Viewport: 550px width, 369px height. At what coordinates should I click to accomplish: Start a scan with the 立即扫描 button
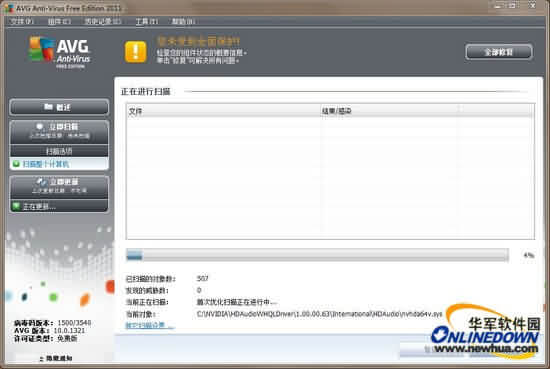(59, 132)
